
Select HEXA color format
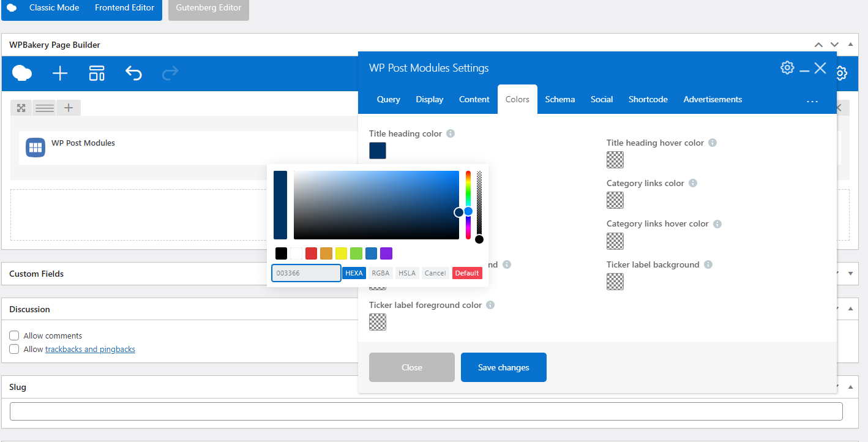pos(354,273)
